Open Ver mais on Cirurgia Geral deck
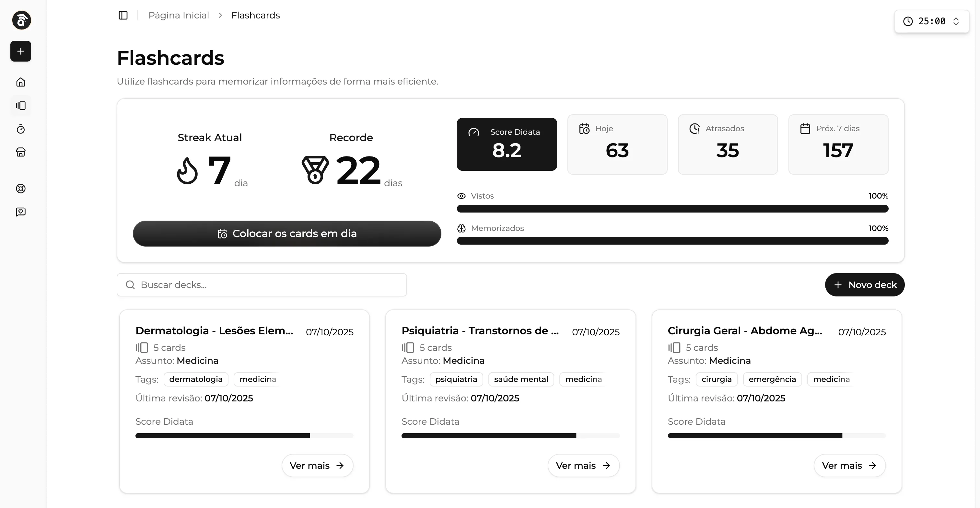 point(849,466)
